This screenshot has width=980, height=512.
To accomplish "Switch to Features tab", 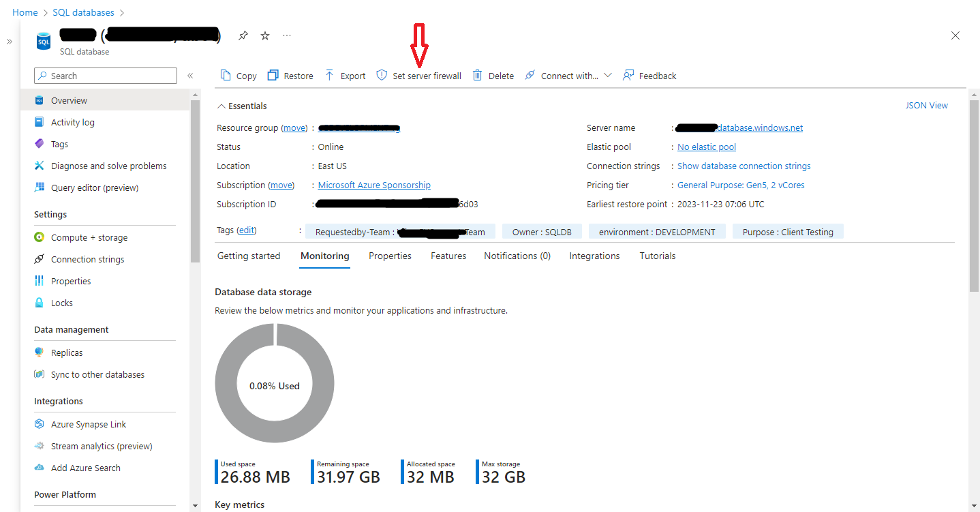I will click(x=448, y=256).
